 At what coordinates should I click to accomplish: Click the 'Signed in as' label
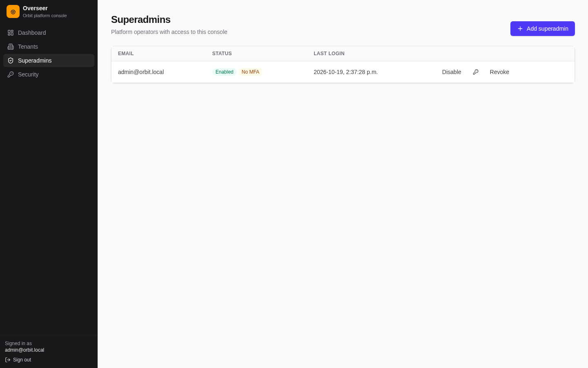tap(18, 343)
